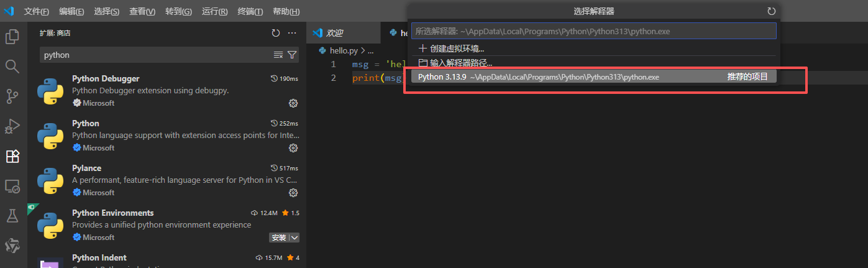Open Source Control view in activity bar
Viewport: 868px width, 268px height.
(12, 96)
